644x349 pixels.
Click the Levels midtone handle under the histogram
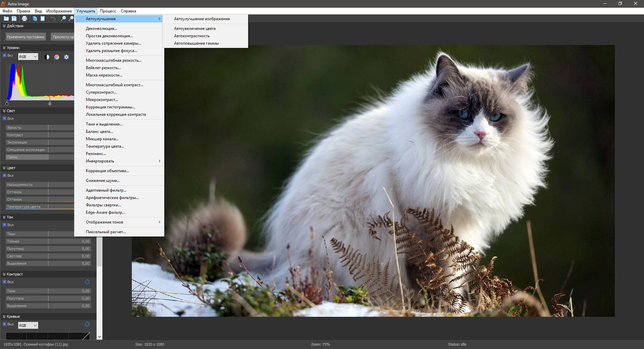tap(50, 103)
